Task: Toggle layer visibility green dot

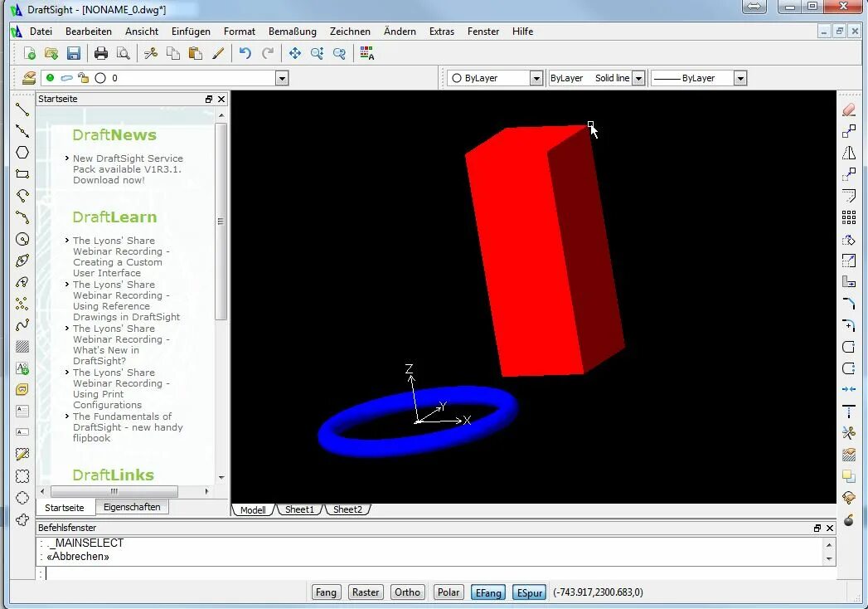Action: tap(51, 78)
